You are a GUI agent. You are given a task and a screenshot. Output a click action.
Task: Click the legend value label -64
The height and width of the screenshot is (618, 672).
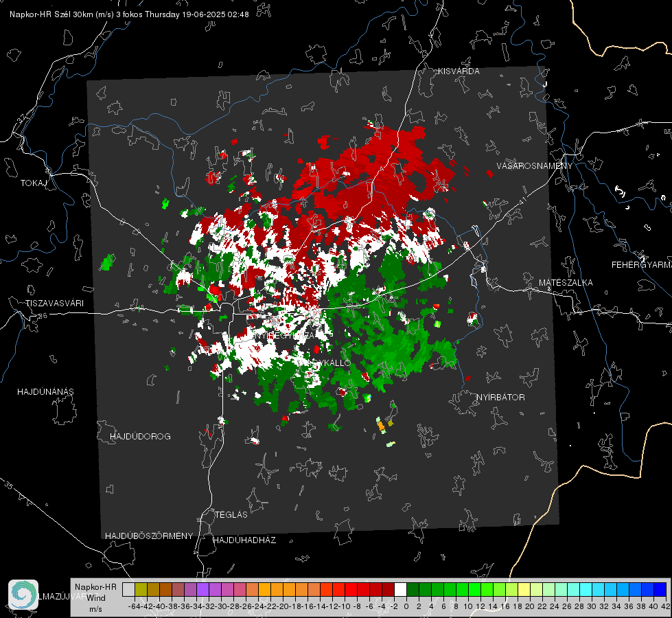135,606
